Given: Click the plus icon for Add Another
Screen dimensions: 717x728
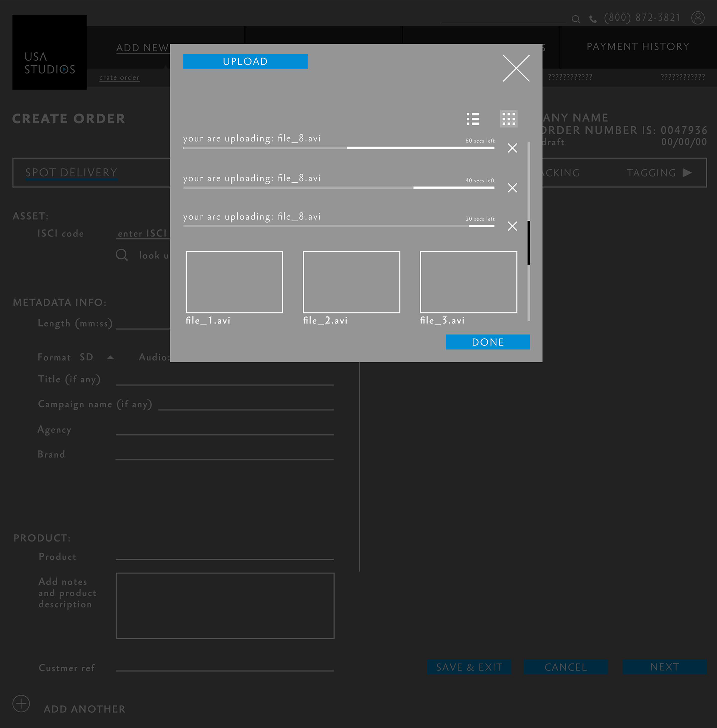Looking at the screenshot, I should [x=21, y=703].
